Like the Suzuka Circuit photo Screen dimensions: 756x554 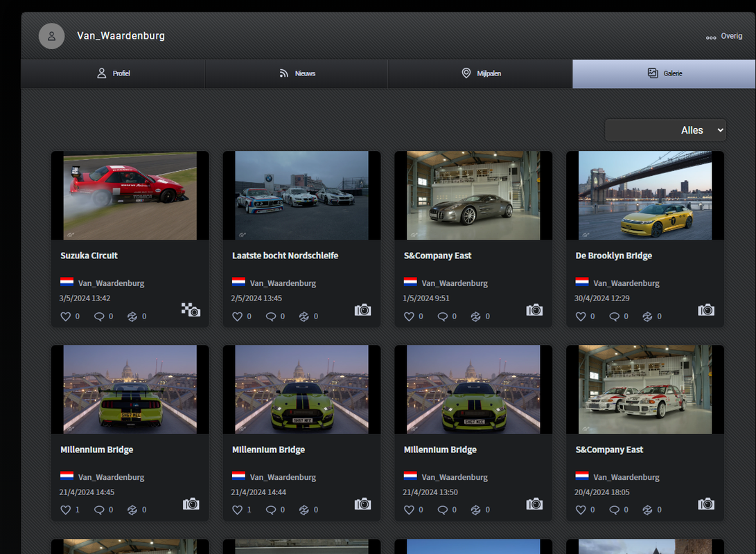tap(66, 316)
